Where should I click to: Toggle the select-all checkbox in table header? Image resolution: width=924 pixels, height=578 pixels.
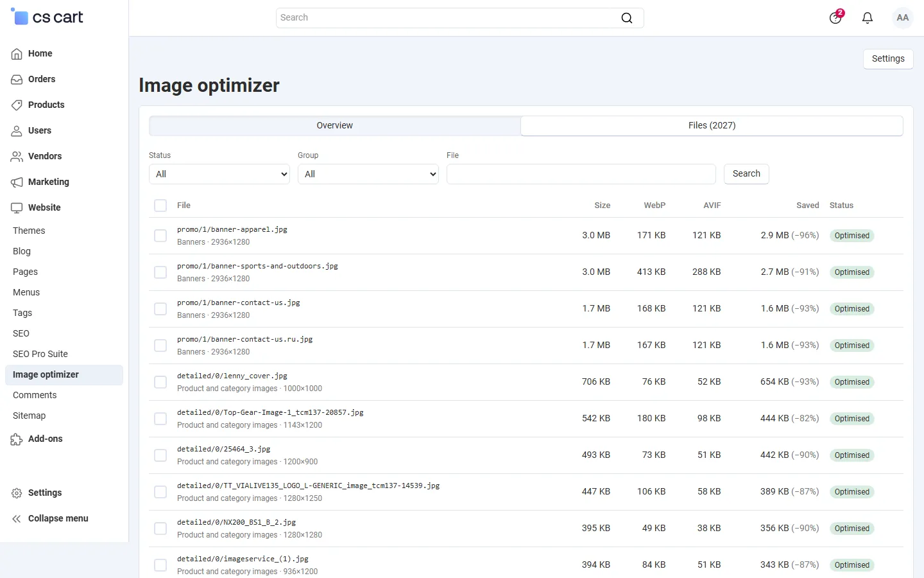coord(160,206)
